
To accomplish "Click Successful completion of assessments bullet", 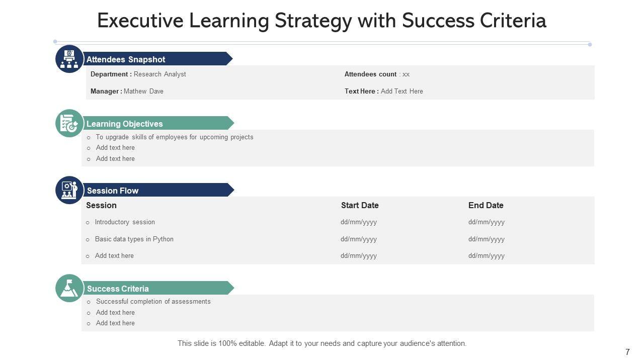I will [153, 302].
